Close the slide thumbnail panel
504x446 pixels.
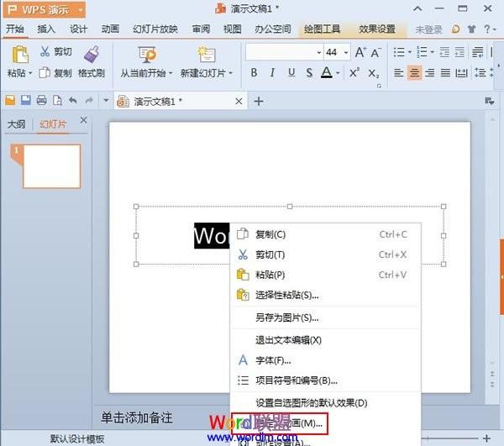[x=83, y=120]
